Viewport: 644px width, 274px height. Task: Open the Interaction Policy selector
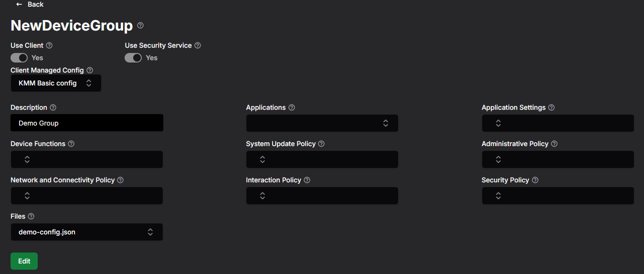pos(322,196)
